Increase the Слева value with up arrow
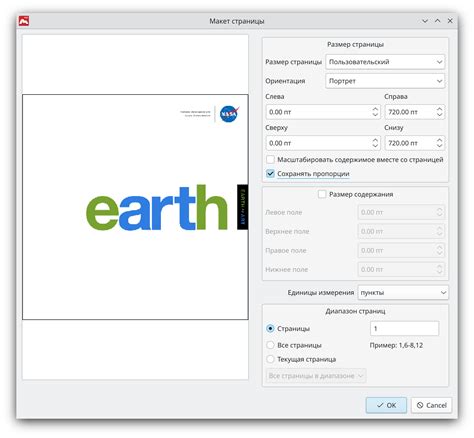474x438 pixels. tap(375, 109)
